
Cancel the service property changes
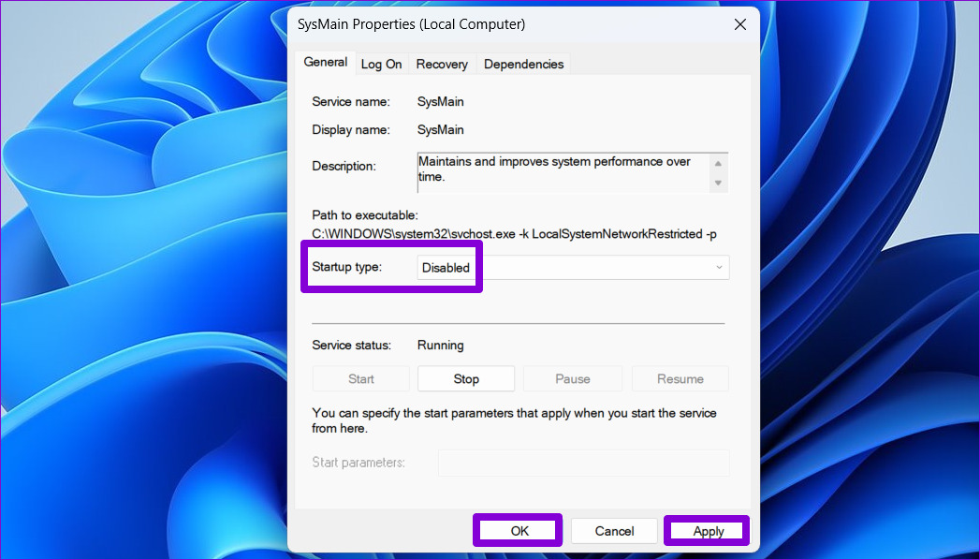click(x=614, y=531)
